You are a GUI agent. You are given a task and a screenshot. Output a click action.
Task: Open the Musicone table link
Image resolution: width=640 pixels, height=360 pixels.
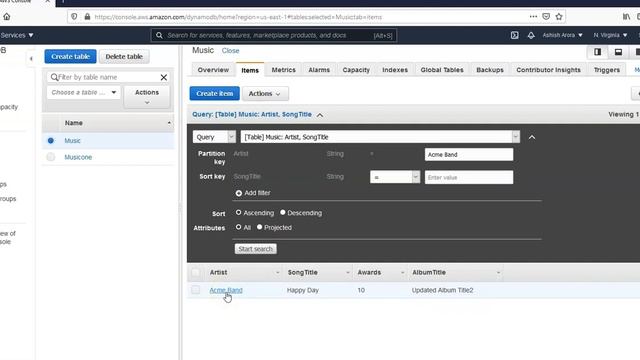[78, 157]
